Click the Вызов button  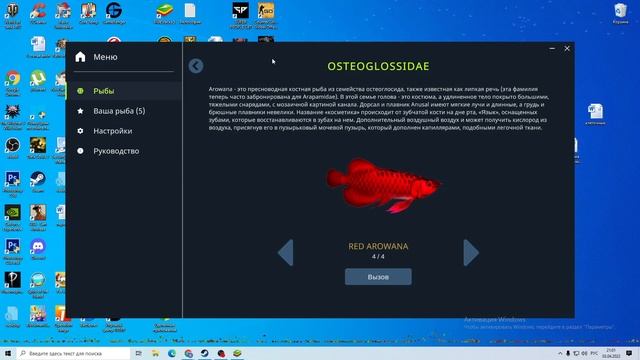378,277
